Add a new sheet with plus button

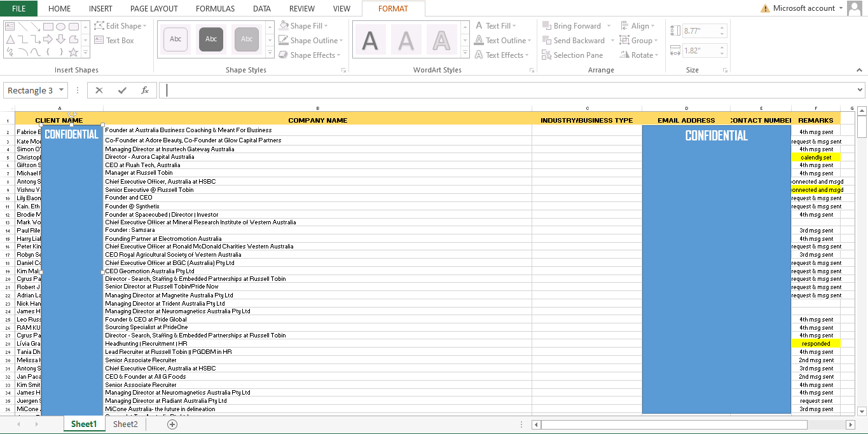pos(172,424)
